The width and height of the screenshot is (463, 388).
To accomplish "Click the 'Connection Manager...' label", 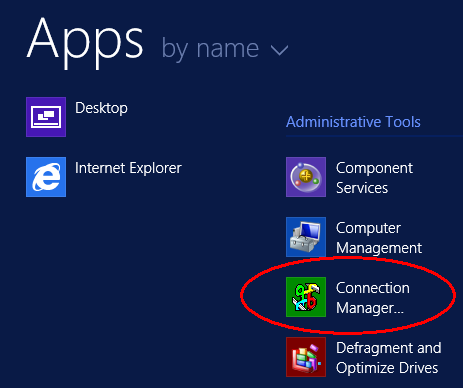I will click(373, 298).
